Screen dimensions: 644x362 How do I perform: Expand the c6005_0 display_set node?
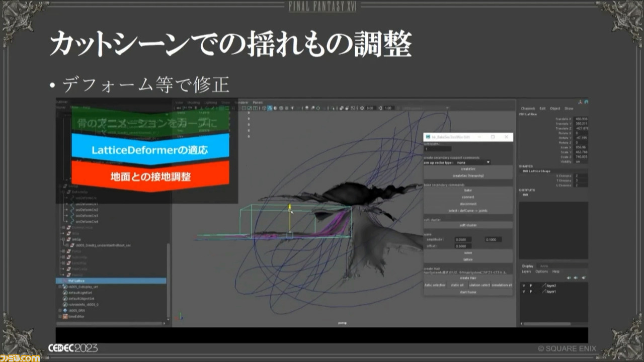[60, 287]
